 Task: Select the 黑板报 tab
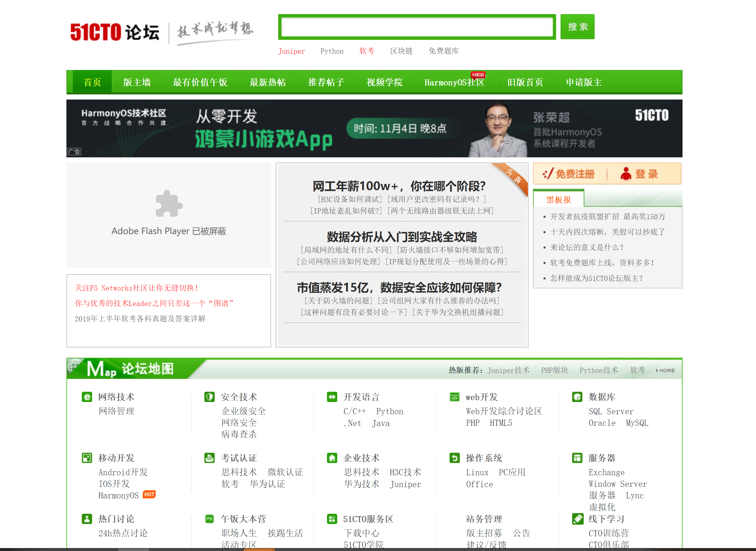click(x=558, y=199)
